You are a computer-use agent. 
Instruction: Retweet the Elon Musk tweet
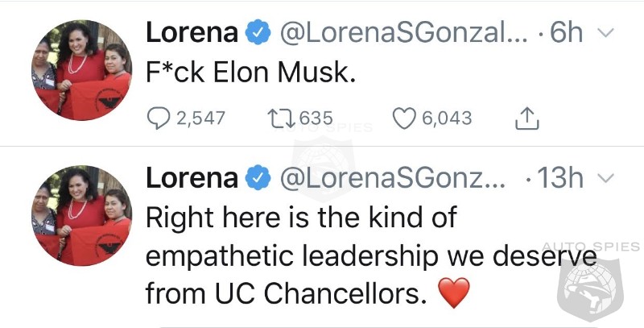281,118
